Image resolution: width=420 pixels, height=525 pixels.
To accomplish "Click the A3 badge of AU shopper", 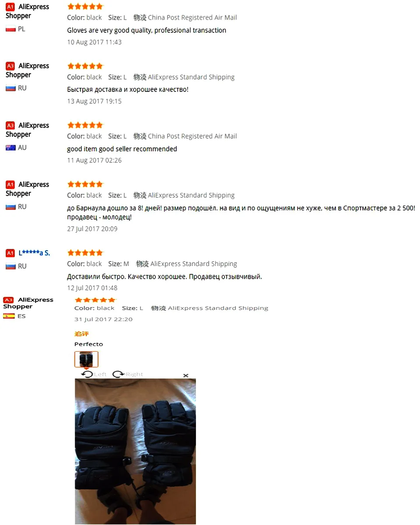I will tap(10, 126).
